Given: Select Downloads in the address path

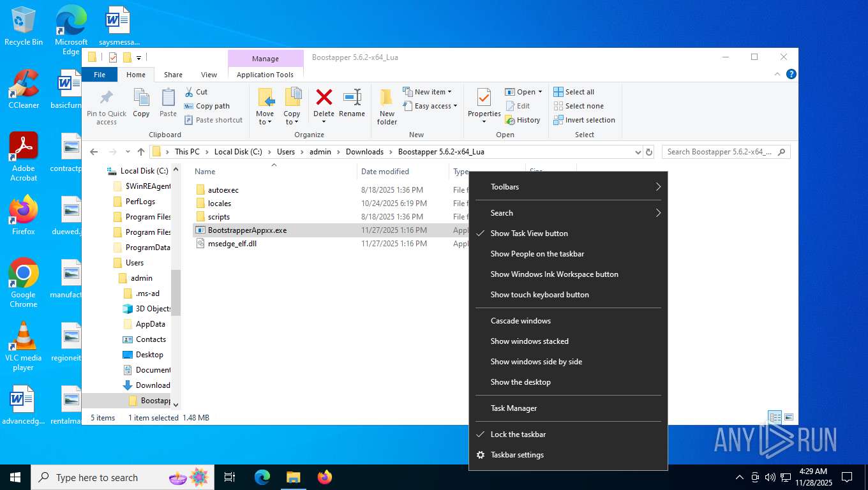Looking at the screenshot, I should click(x=364, y=152).
